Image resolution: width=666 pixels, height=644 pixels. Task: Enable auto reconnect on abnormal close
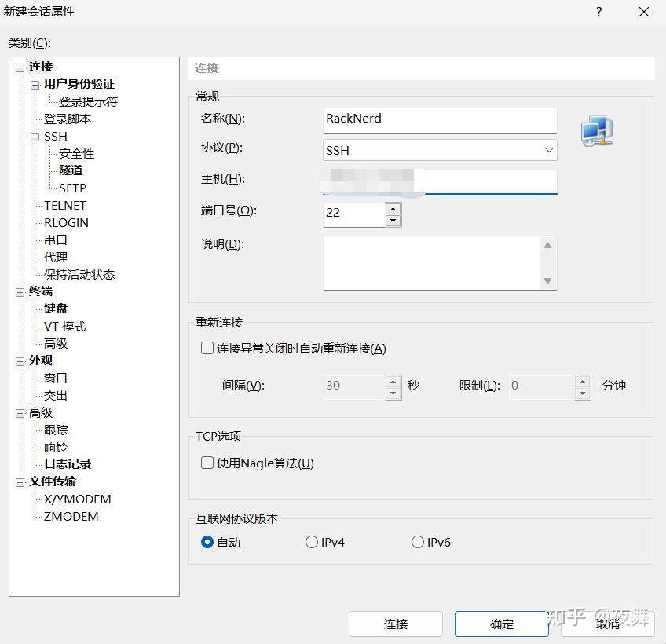(x=207, y=349)
